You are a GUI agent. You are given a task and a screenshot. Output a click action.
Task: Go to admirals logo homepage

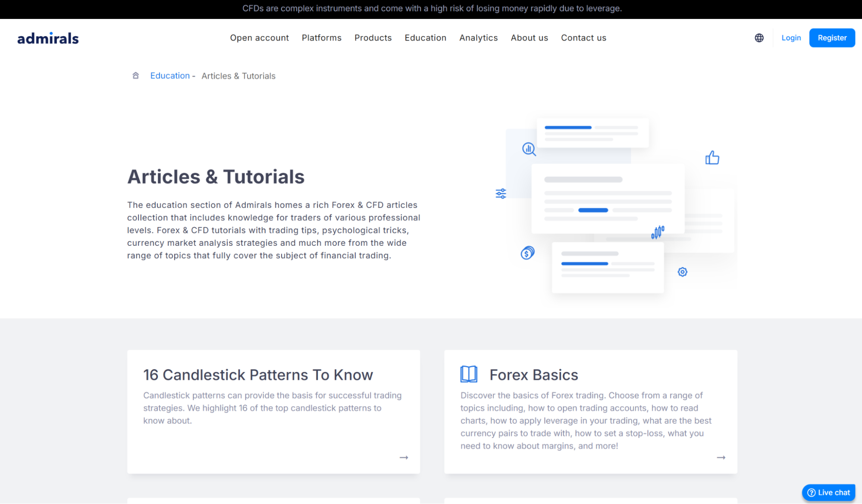click(x=48, y=38)
